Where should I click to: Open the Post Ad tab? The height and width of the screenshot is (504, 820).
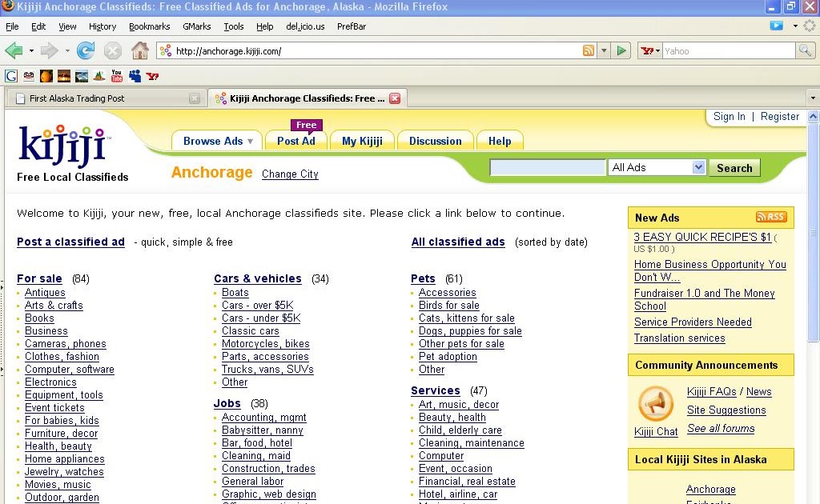click(x=296, y=141)
